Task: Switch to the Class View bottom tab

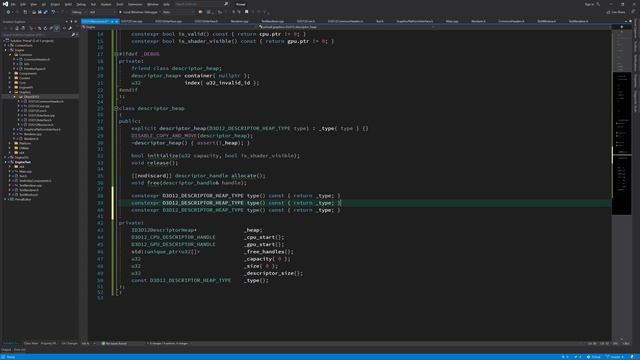Action: coord(31,343)
